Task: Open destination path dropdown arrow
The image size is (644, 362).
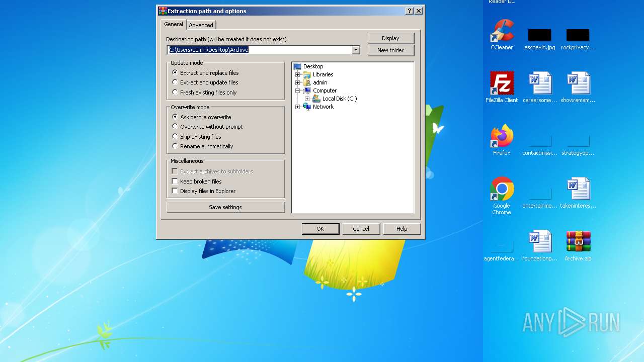Action: 356,50
